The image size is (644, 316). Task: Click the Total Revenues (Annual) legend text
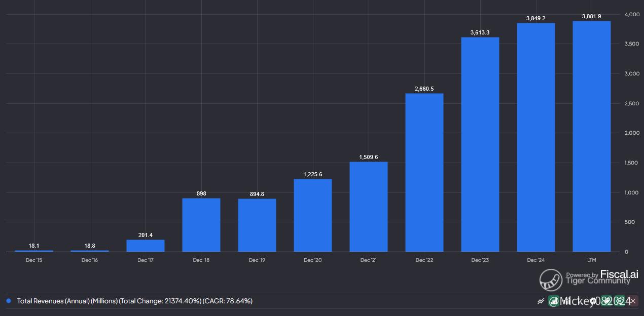(135, 301)
